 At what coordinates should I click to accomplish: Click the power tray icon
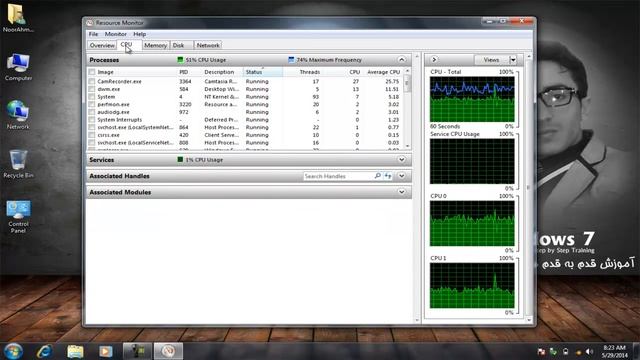(x=565, y=351)
